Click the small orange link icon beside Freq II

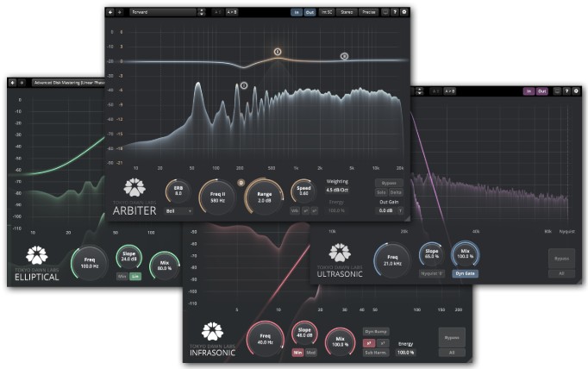coord(241,183)
